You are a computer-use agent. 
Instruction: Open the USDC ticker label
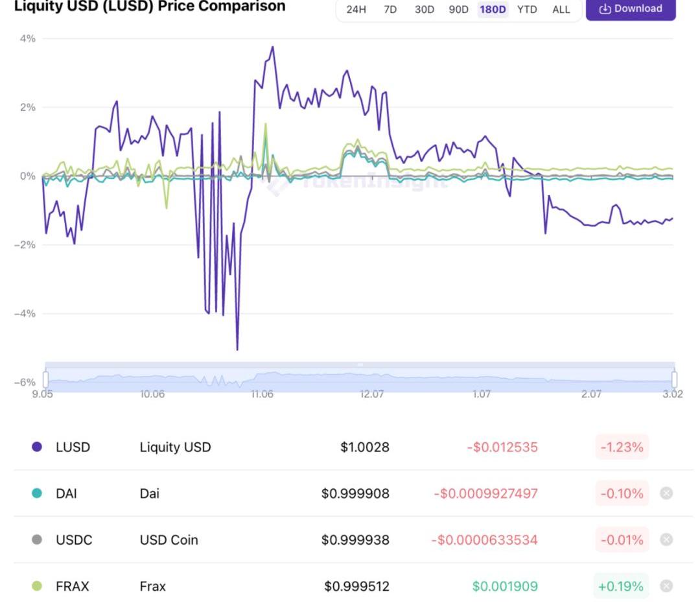coord(74,540)
